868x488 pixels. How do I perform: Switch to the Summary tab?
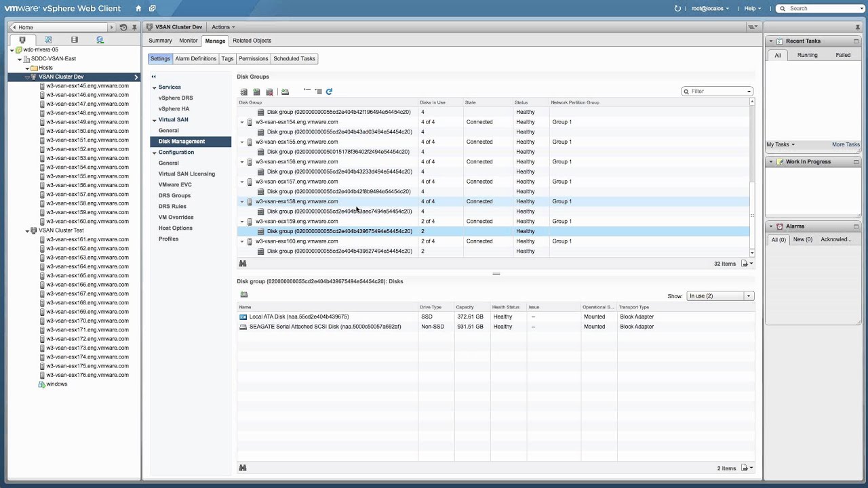point(160,41)
